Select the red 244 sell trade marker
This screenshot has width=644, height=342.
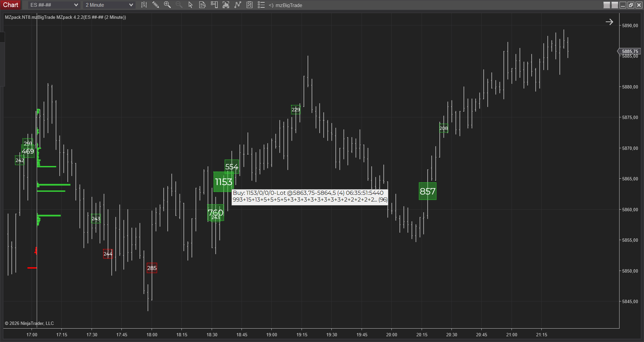tap(108, 254)
